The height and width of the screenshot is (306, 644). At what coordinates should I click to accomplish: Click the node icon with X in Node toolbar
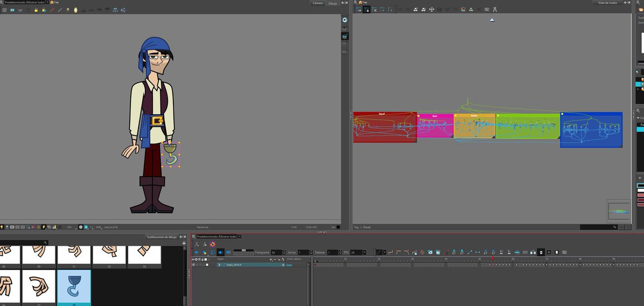(375, 10)
